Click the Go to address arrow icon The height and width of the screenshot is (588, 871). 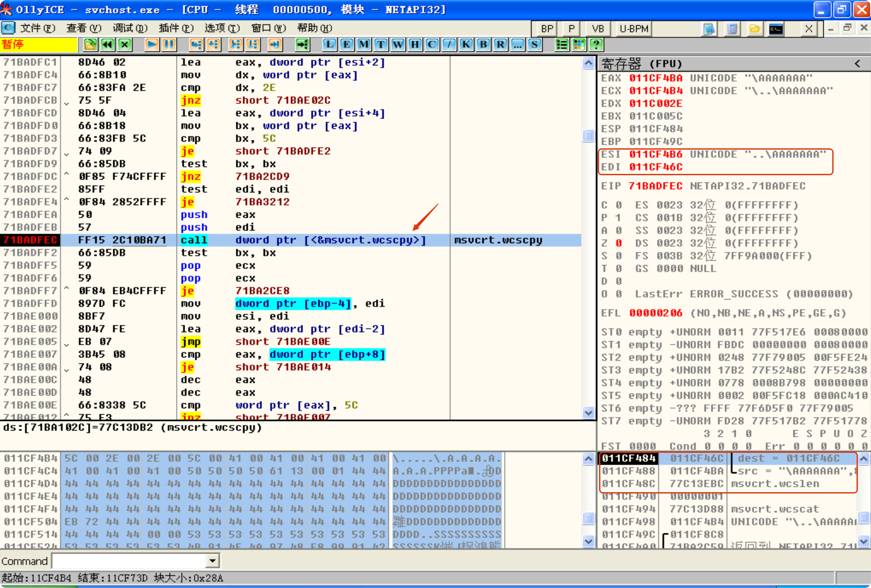pos(302,45)
